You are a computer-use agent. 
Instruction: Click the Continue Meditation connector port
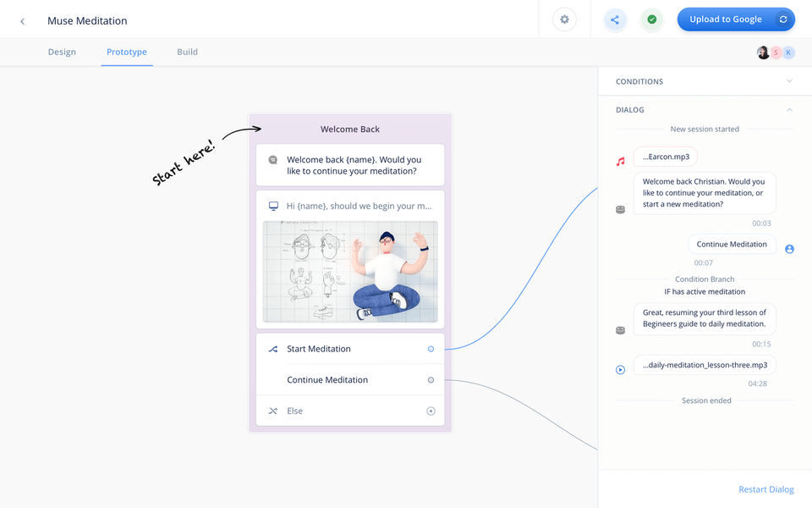[431, 380]
